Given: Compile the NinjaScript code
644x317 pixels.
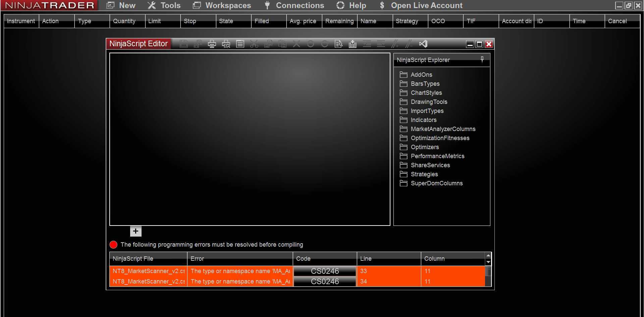Looking at the screenshot, I should (x=352, y=44).
